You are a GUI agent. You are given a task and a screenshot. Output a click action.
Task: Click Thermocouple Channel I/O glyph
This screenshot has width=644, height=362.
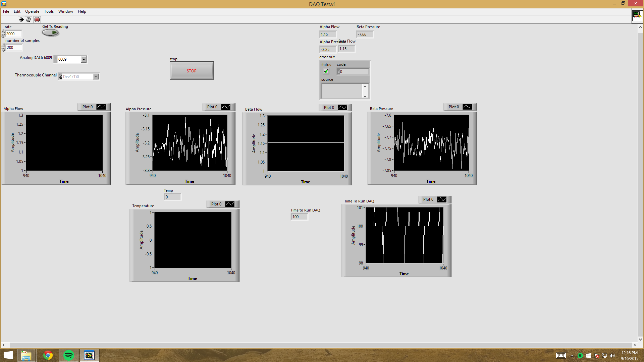point(60,77)
